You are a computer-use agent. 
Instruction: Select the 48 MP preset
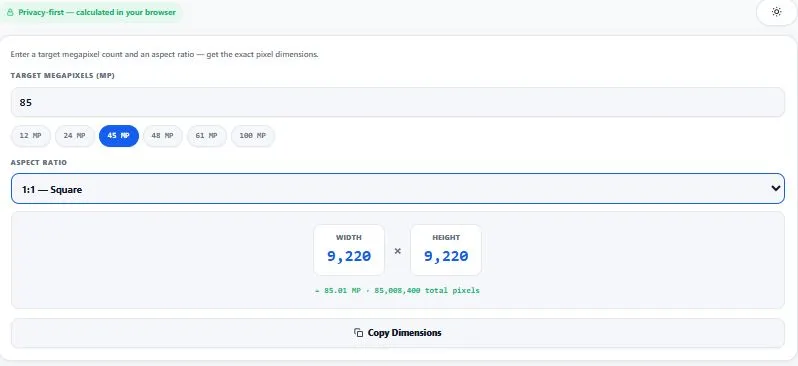pos(162,136)
